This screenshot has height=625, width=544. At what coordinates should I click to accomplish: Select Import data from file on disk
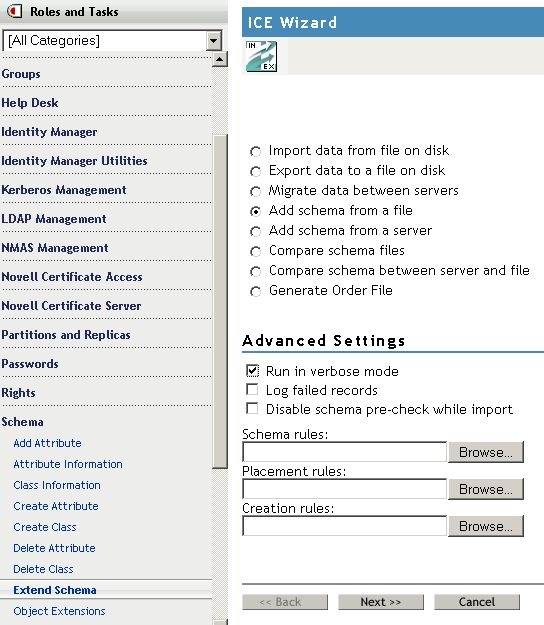tap(255, 151)
